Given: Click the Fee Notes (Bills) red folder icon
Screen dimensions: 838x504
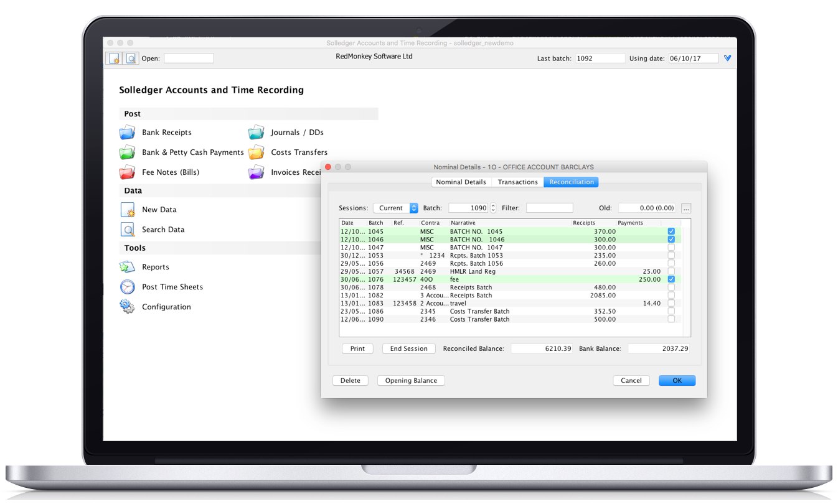Looking at the screenshot, I should (x=127, y=172).
